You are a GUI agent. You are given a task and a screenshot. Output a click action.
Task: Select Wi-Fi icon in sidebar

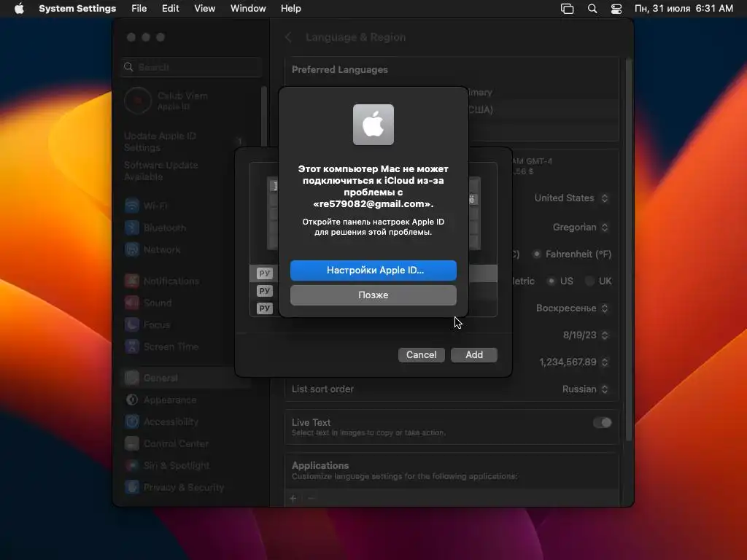click(x=132, y=206)
